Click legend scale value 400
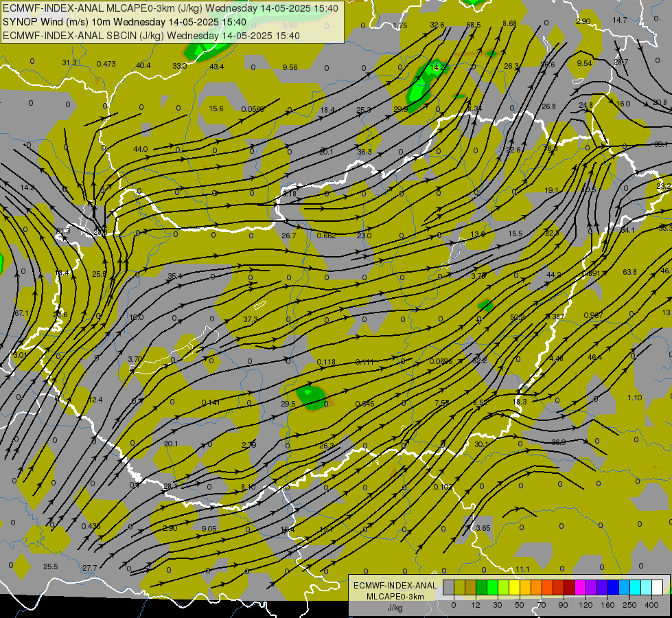 (651, 605)
